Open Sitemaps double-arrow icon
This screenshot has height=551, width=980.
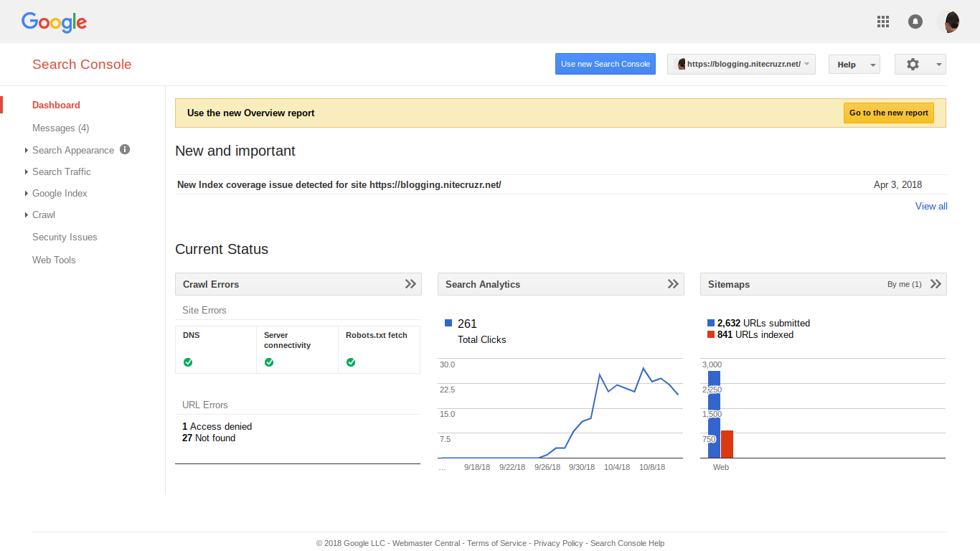pyautogui.click(x=936, y=284)
